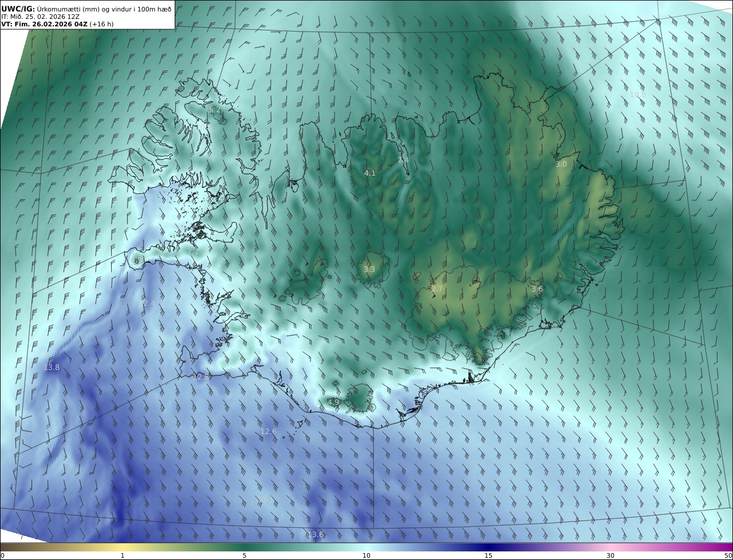Click the 30 tick on the color scale
This screenshot has width=733, height=560.
coord(610,555)
